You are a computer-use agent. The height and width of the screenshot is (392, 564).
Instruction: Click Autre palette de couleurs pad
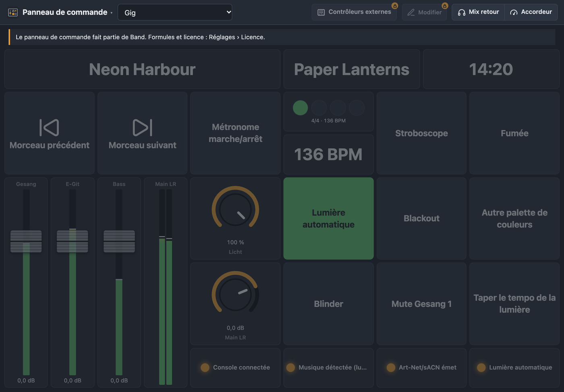[514, 218]
